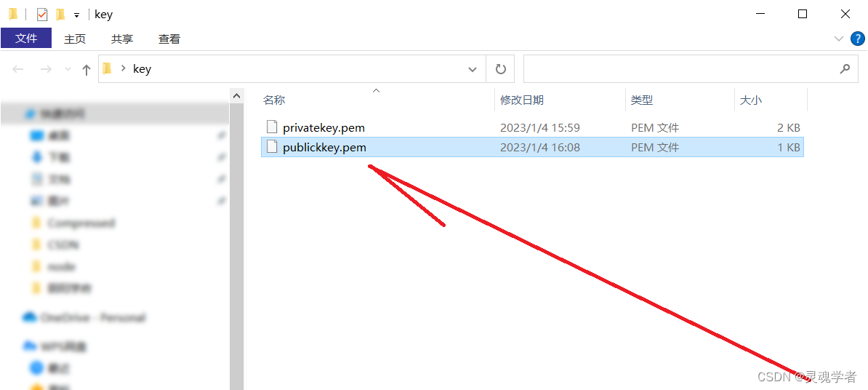868x390 pixels.
Task: Click the Back navigation arrow
Action: coord(18,69)
